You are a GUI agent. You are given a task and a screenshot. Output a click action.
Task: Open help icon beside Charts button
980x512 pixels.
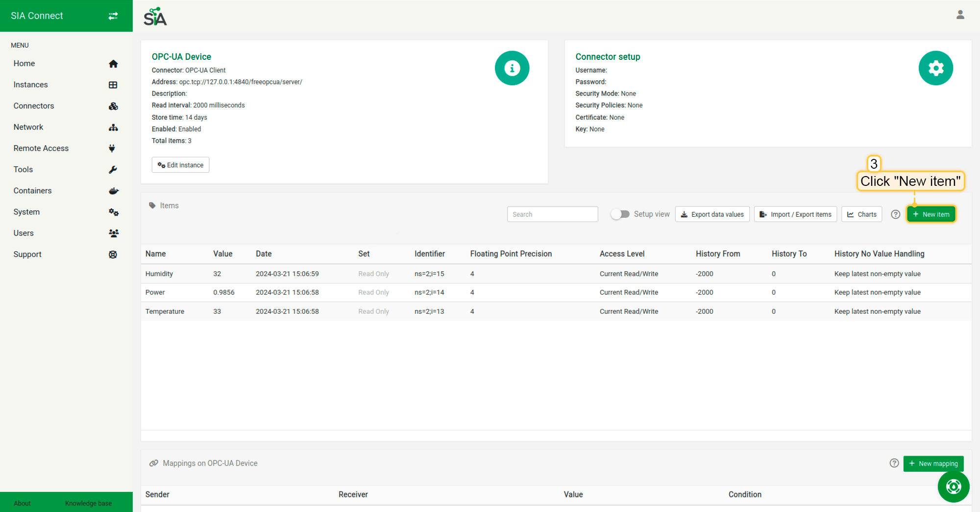pos(895,214)
